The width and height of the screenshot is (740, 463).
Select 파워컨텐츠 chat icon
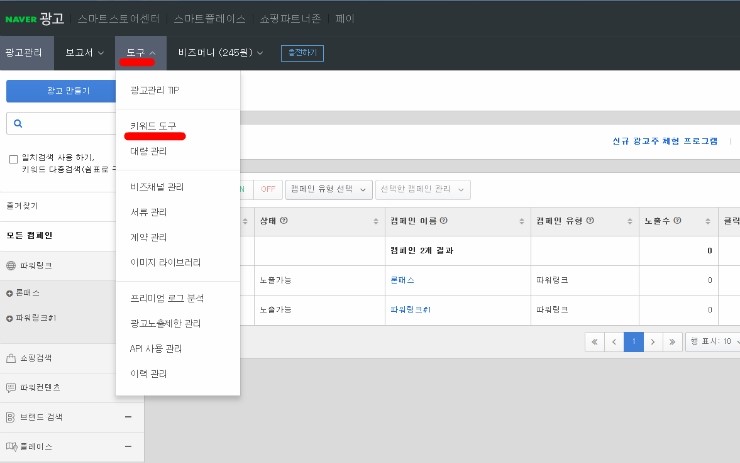[11, 387]
